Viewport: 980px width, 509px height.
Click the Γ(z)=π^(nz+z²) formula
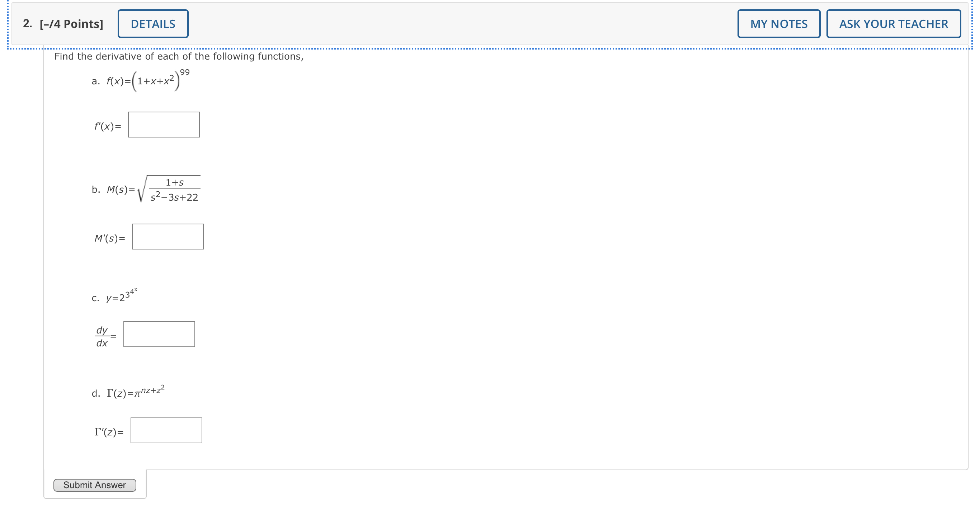[136, 392]
